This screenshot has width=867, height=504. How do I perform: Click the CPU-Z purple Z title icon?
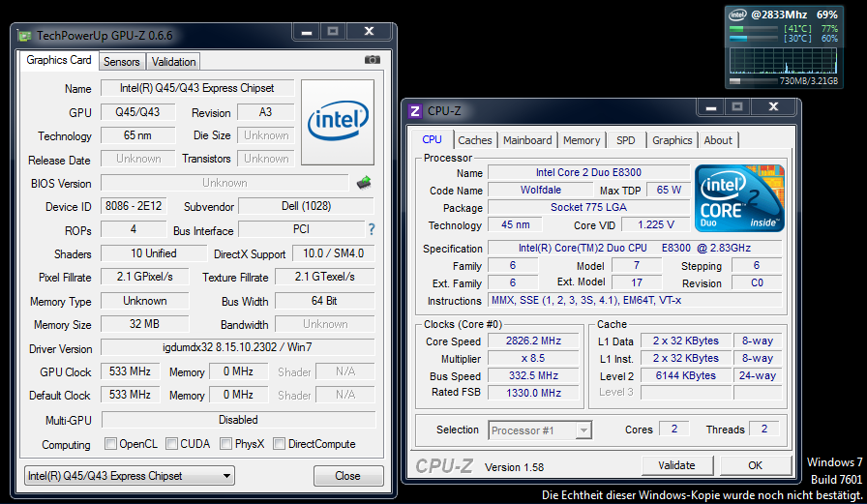[x=415, y=111]
